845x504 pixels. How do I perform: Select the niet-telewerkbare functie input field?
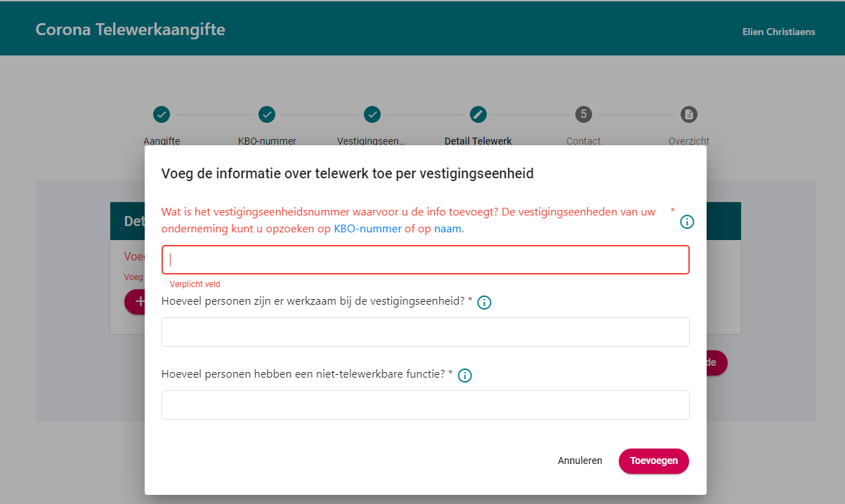pos(426,405)
